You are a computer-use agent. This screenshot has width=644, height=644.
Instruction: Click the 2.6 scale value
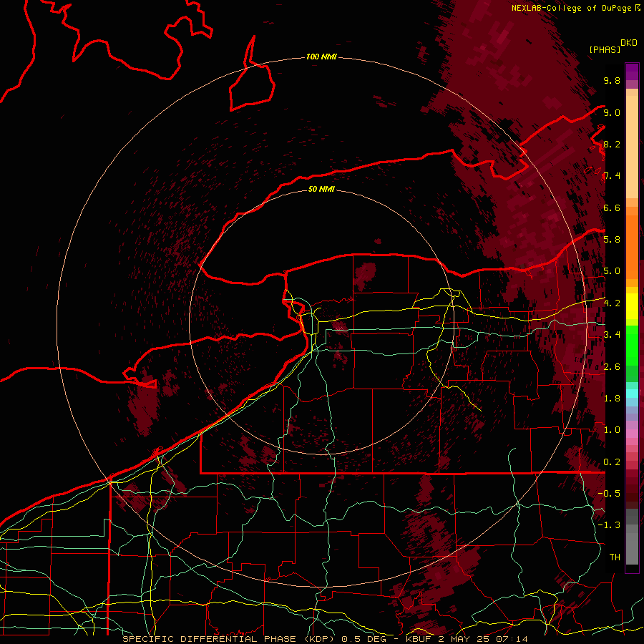(x=612, y=367)
